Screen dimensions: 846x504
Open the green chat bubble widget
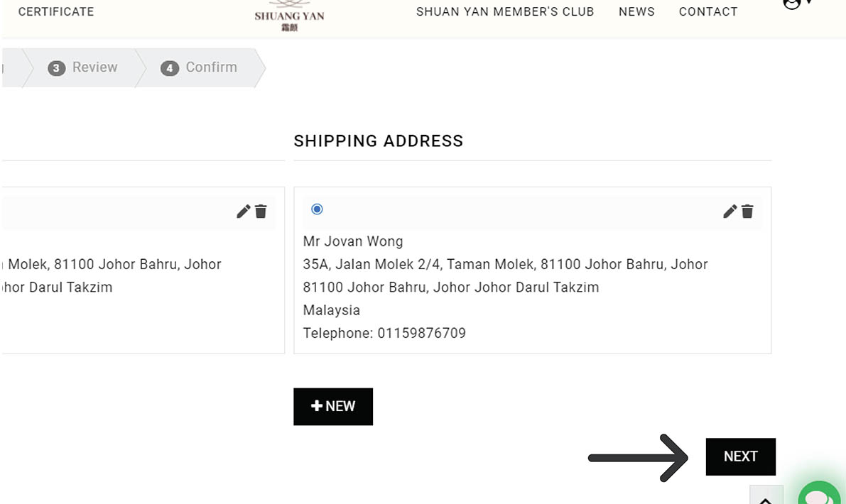[x=819, y=495]
